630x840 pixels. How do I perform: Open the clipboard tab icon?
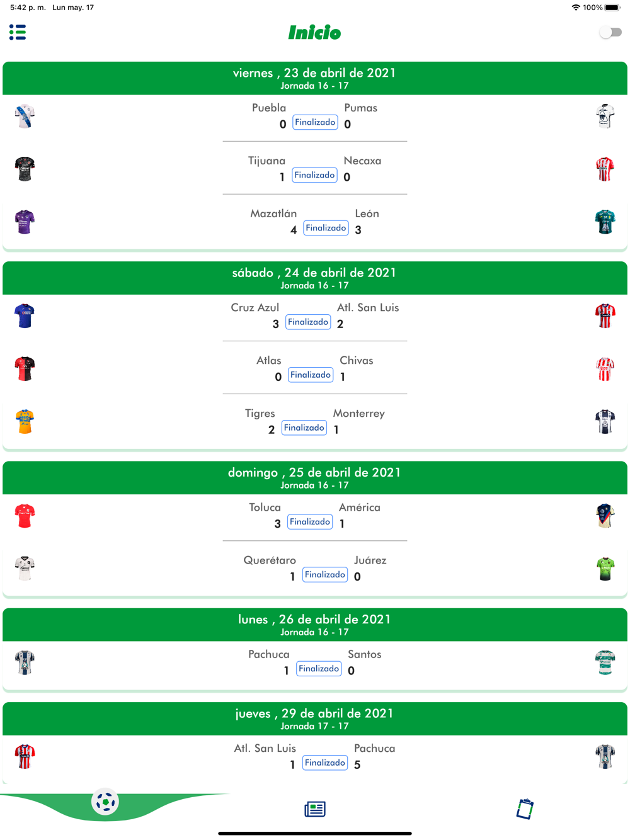[x=525, y=809]
